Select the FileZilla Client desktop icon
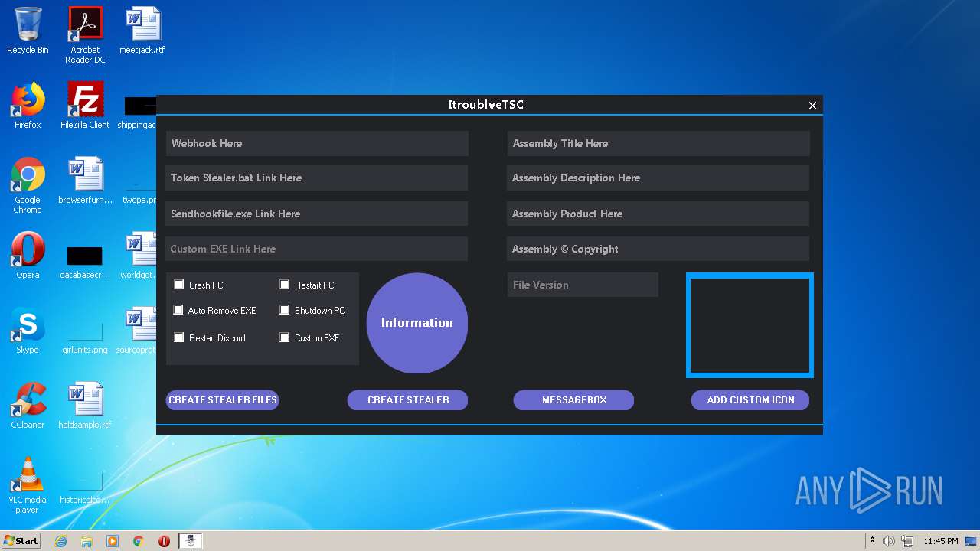The image size is (980, 551). click(85, 106)
